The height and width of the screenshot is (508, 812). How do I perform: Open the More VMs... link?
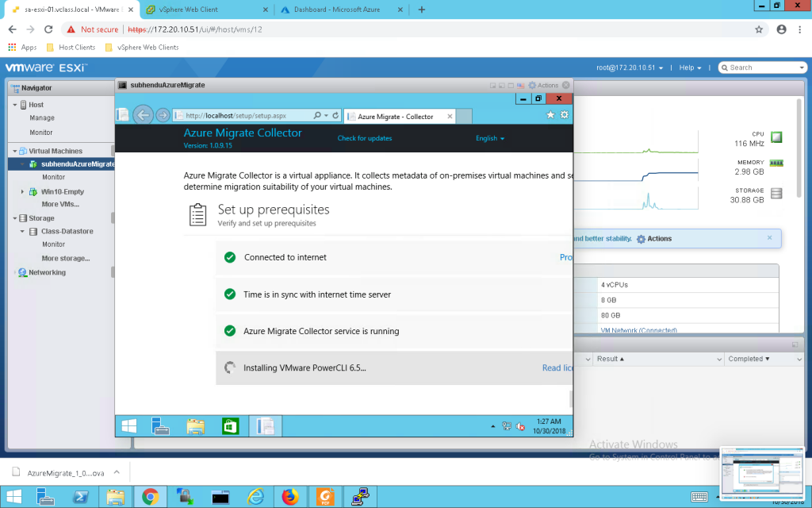[60, 204]
